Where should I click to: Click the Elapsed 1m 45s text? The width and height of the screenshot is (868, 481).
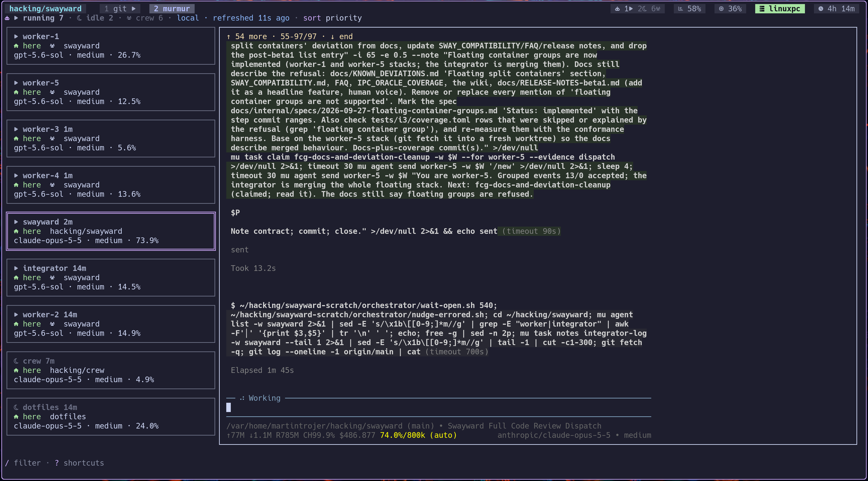262,370
